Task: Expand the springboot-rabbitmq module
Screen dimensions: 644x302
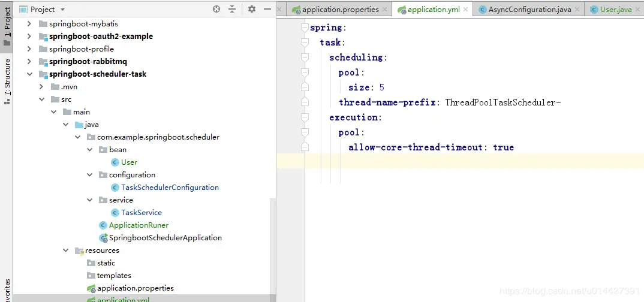Action: pos(29,62)
